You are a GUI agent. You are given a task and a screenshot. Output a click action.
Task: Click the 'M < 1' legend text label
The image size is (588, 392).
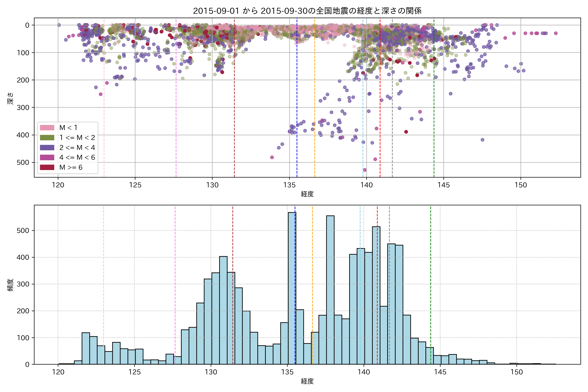68,128
